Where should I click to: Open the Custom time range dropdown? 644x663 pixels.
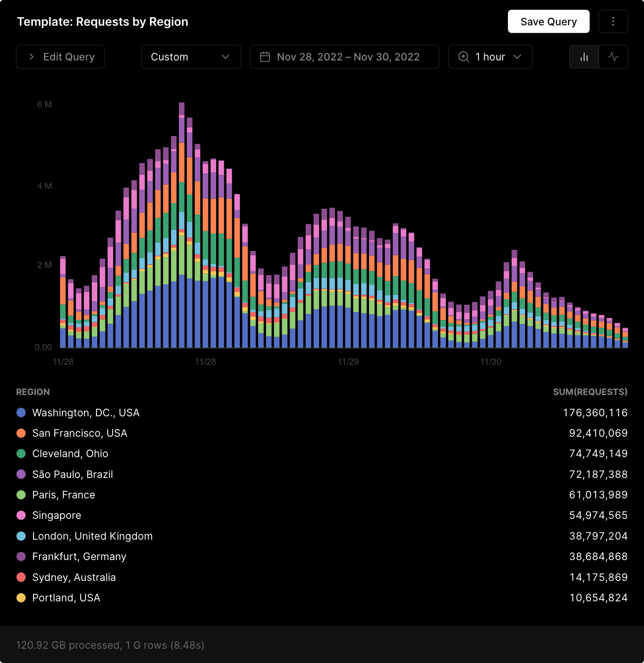tap(191, 57)
